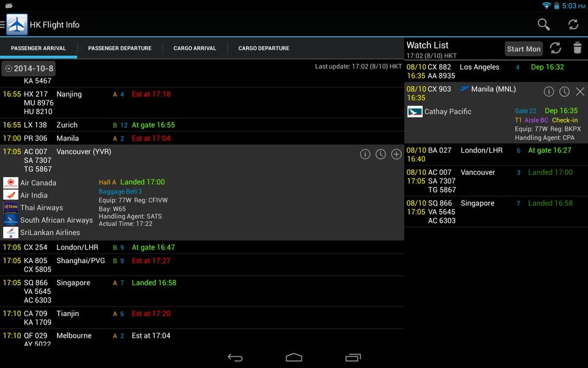This screenshot has height=368, width=588.
Task: Select the QF 029 Melbourne arrival row
Action: (x=202, y=338)
